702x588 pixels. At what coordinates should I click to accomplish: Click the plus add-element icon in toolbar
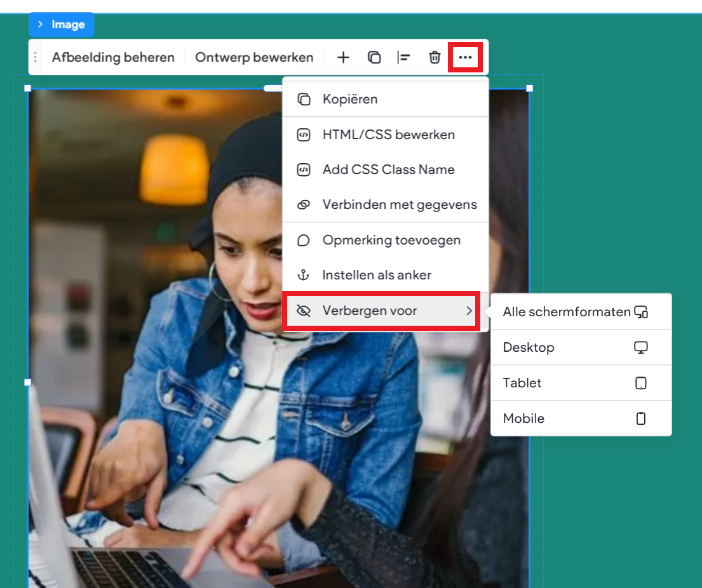343,57
